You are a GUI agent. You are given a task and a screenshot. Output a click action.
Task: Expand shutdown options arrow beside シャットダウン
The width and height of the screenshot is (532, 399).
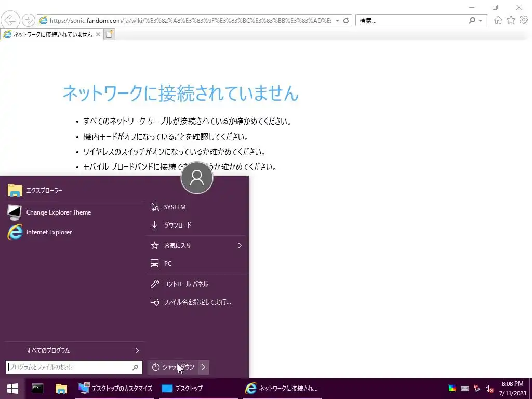point(204,367)
